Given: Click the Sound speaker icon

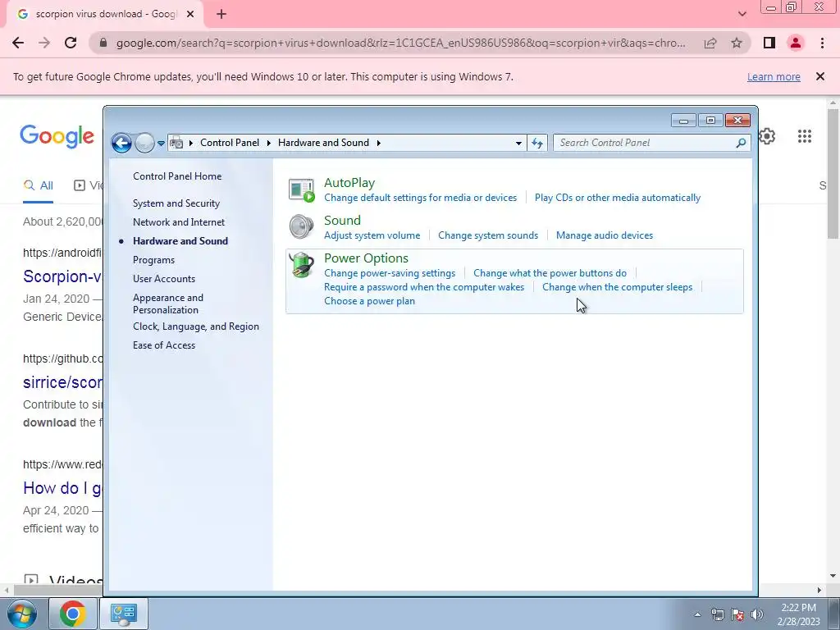Looking at the screenshot, I should (x=301, y=226).
